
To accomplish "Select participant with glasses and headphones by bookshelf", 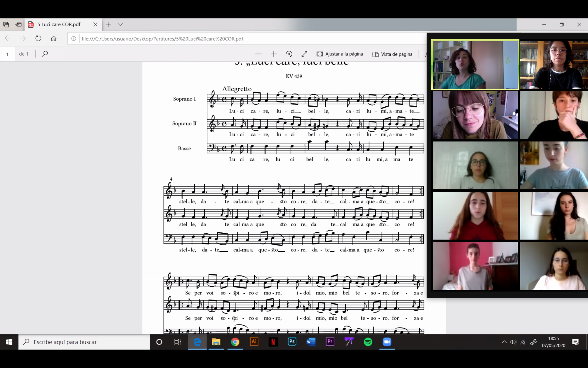I will pos(554,65).
